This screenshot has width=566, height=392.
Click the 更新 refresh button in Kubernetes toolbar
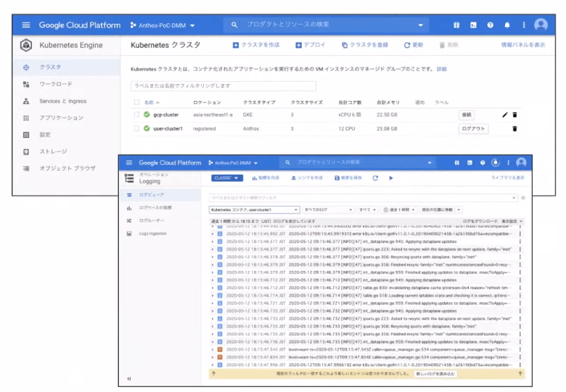tap(414, 45)
